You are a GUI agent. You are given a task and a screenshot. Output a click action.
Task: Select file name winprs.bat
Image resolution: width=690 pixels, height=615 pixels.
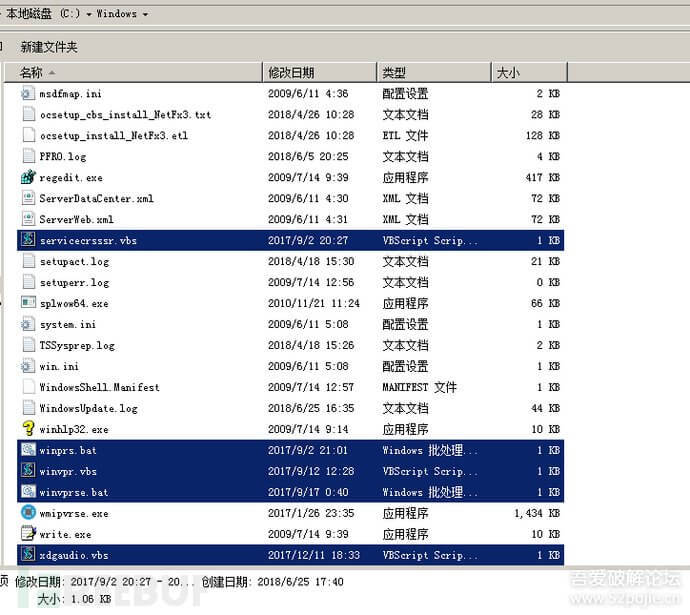click(68, 450)
